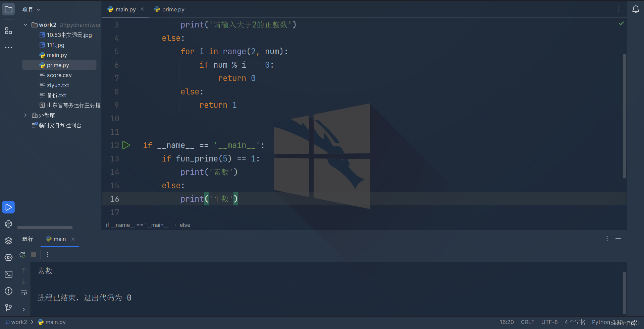Image resolution: width=644 pixels, height=329 pixels.
Task: Collapse the work2 project folder
Action: pyautogui.click(x=25, y=25)
